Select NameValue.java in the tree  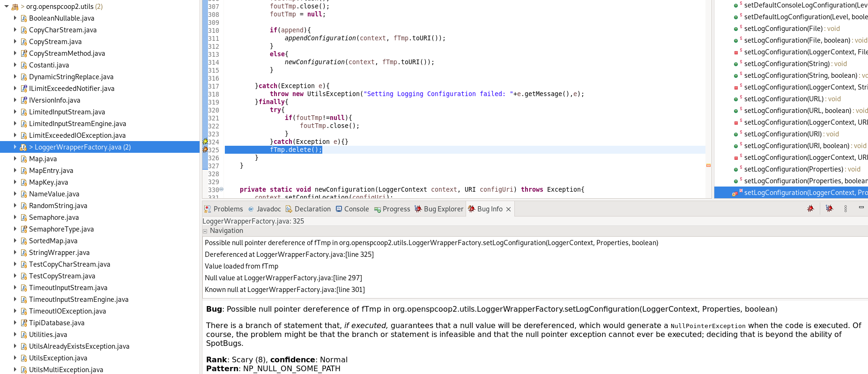tap(54, 194)
